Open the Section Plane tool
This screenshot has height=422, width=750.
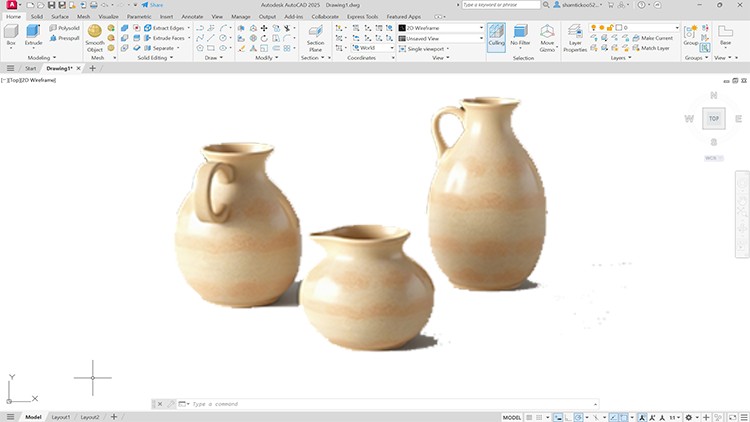tap(315, 36)
